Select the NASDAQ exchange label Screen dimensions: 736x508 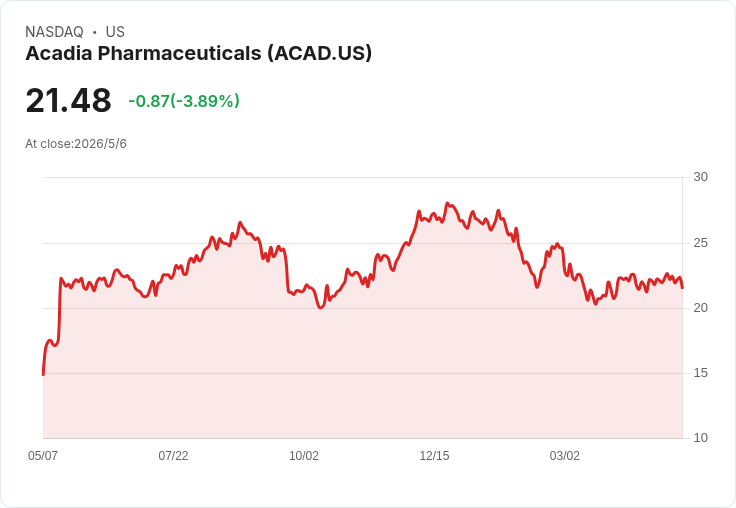[x=54, y=32]
